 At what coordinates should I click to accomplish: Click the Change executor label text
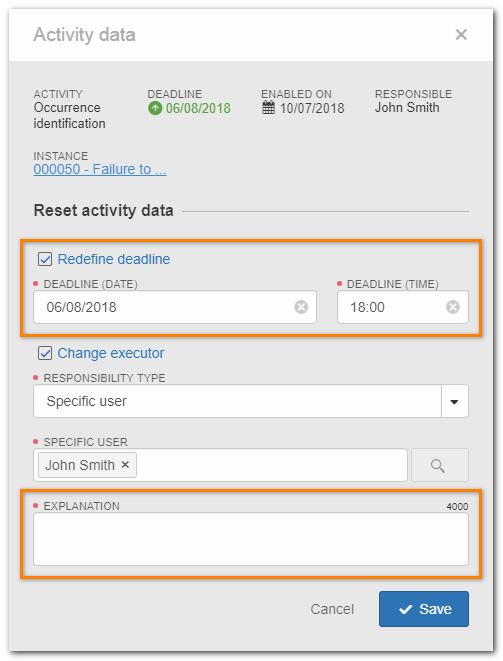click(x=111, y=353)
